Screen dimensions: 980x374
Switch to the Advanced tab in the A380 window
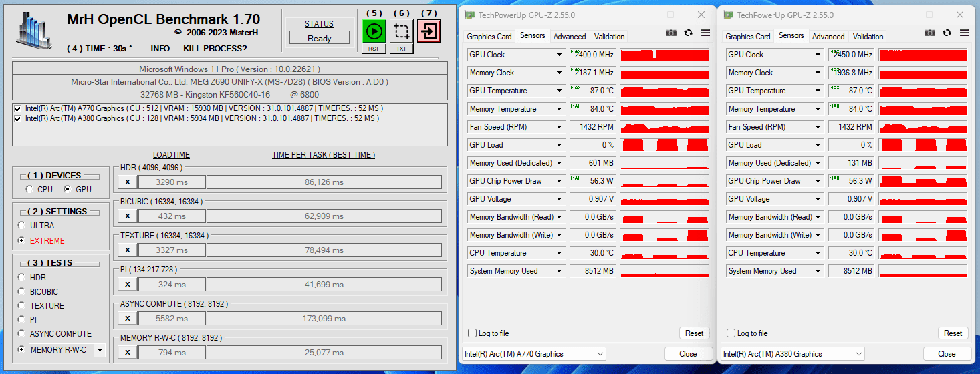point(828,37)
